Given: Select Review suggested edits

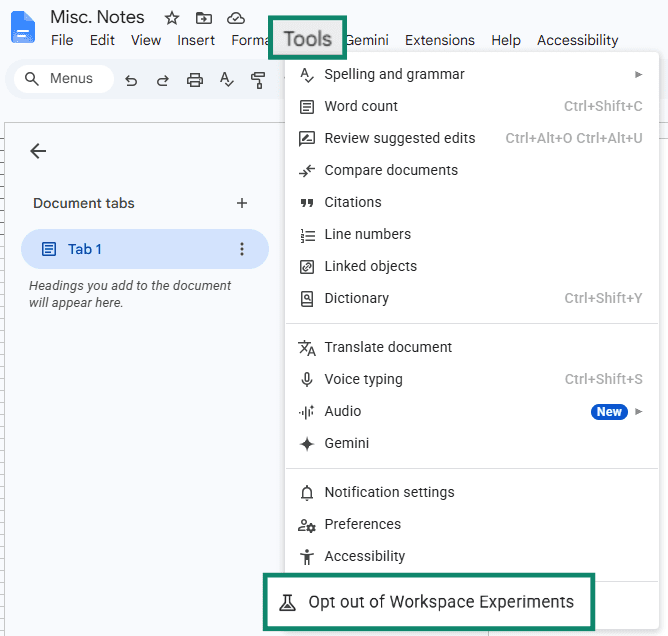Looking at the screenshot, I should [x=472, y=138].
